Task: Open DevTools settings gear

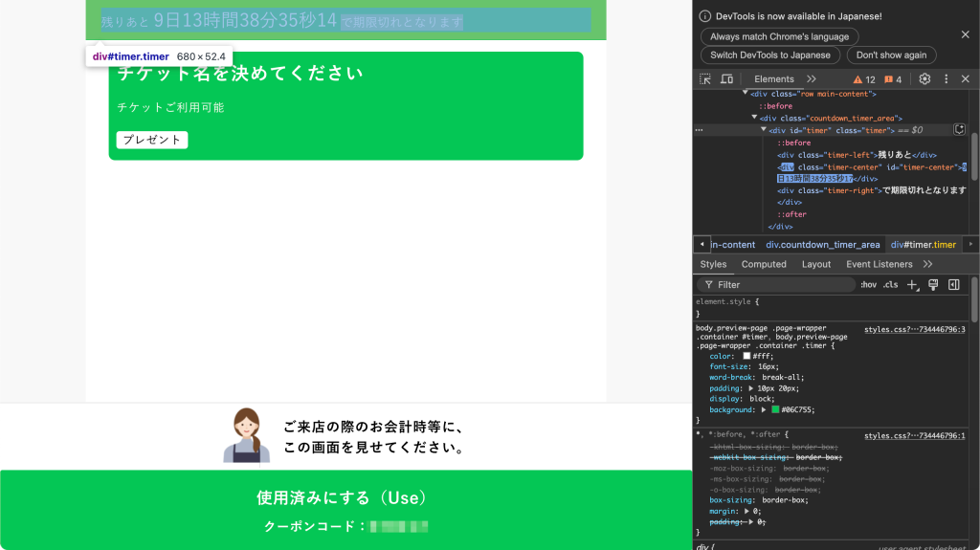Action: (924, 79)
